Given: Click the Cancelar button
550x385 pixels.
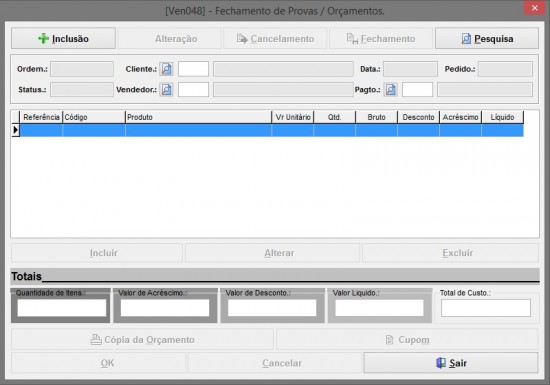Looking at the screenshot, I should coord(275,363).
